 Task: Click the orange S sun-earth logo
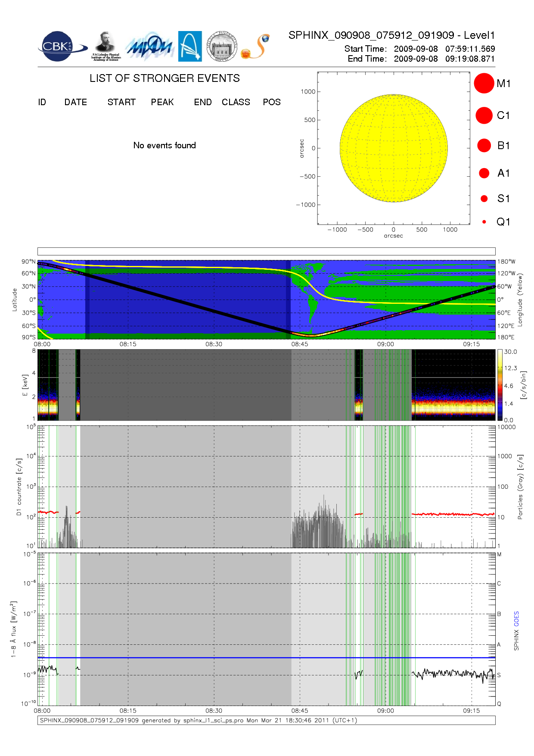[x=255, y=47]
